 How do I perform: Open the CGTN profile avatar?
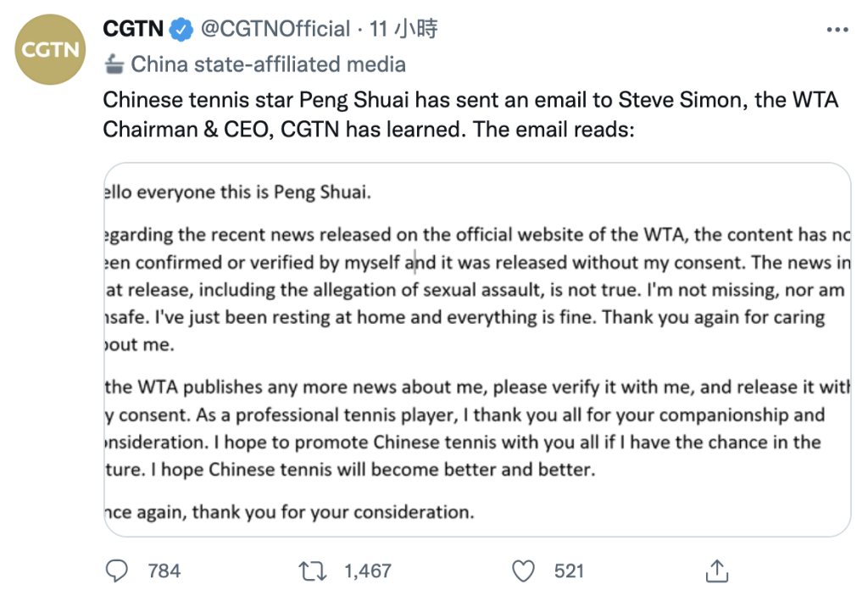pyautogui.click(x=50, y=50)
